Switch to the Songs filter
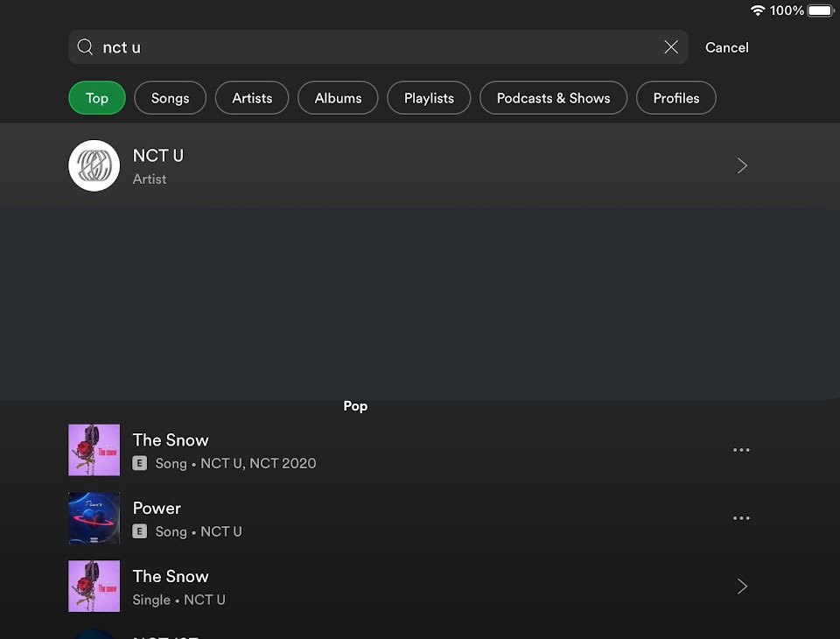This screenshot has width=840, height=639. tap(170, 98)
